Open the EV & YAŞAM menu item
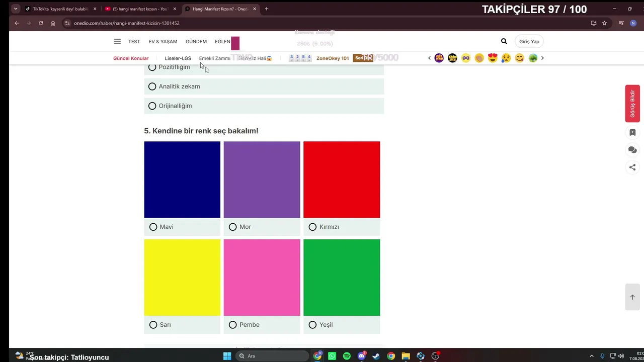This screenshot has width=644, height=362. coord(163,42)
